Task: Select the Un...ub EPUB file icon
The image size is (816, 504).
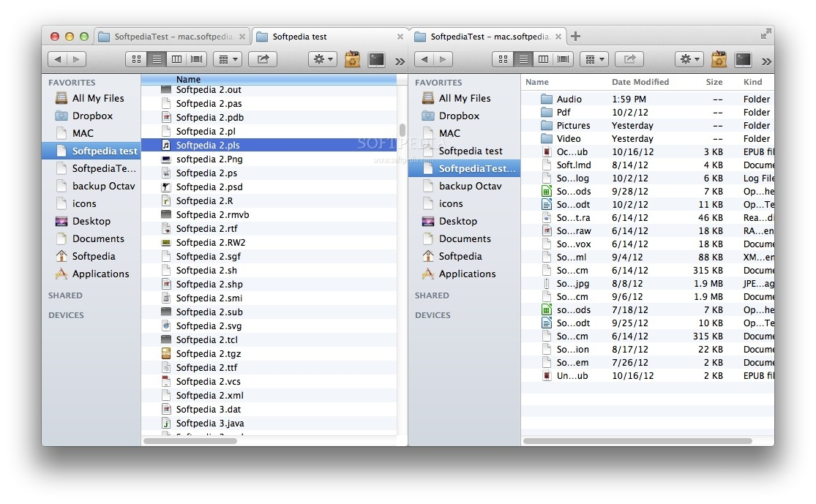Action: (x=547, y=375)
